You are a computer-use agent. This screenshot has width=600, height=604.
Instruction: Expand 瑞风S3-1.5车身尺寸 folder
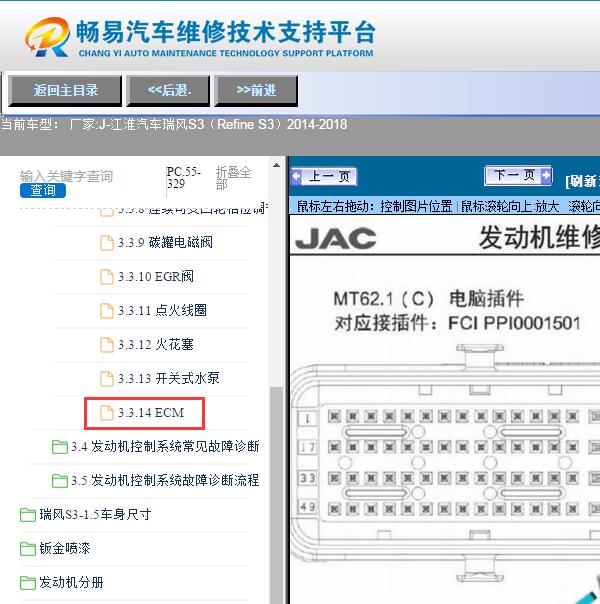95,514
